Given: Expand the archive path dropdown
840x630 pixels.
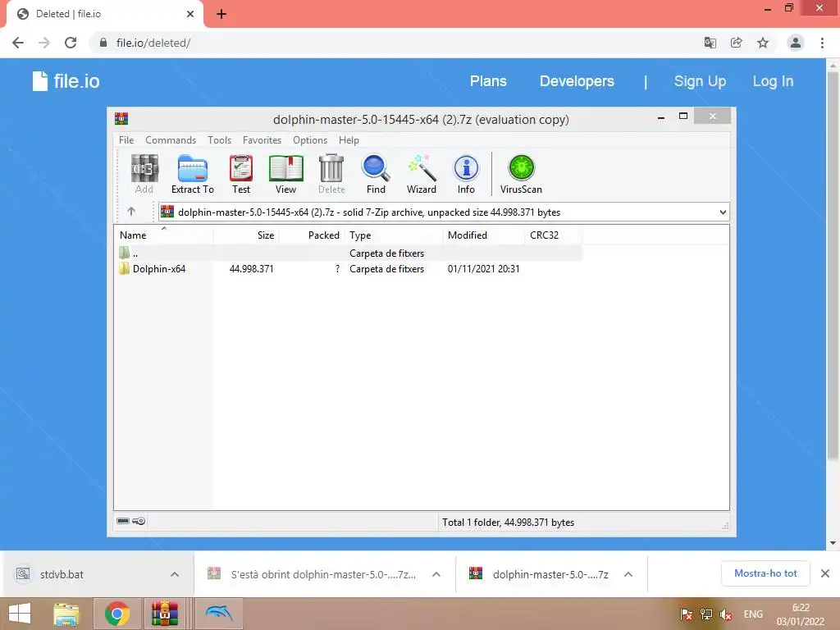Looking at the screenshot, I should tap(723, 212).
